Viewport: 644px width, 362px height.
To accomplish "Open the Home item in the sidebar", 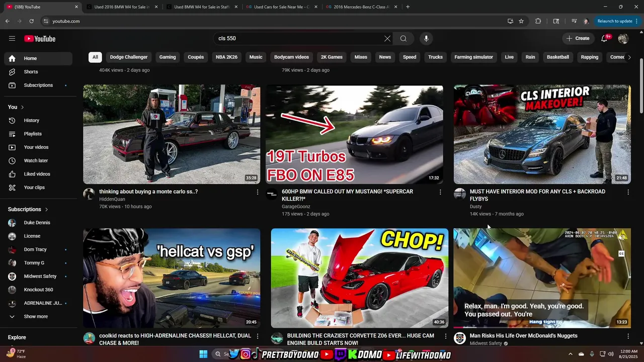I will pos(38,58).
